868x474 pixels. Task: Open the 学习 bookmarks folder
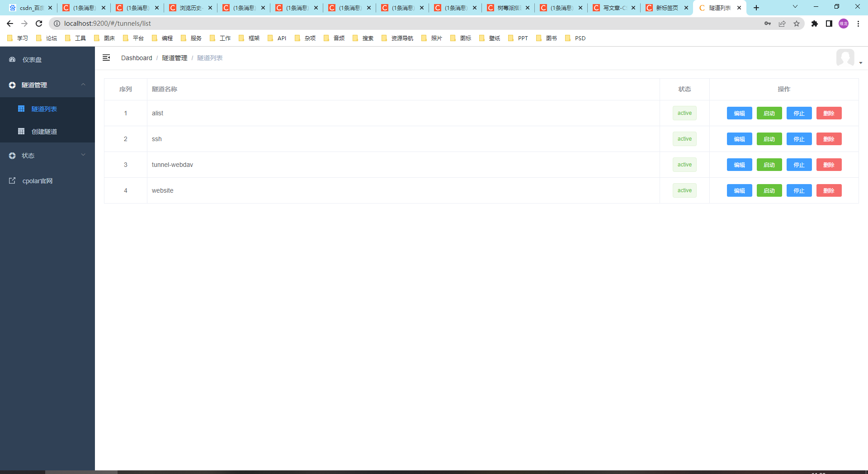click(18, 38)
